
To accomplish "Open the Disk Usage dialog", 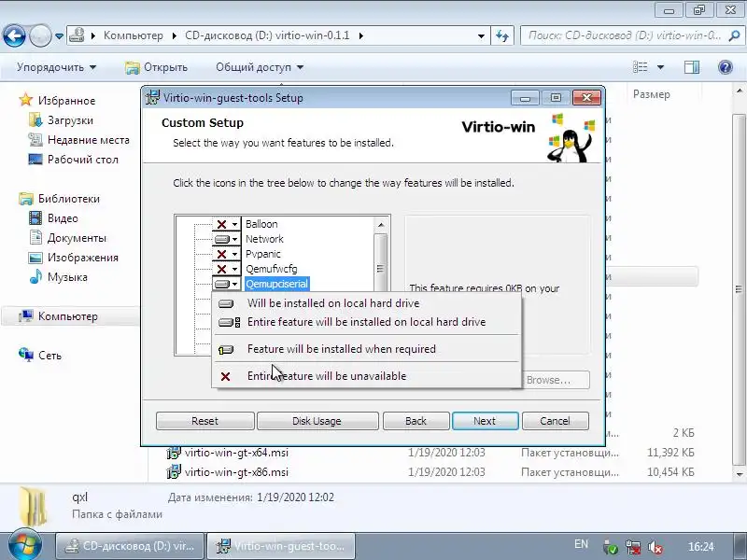I will click(x=317, y=421).
